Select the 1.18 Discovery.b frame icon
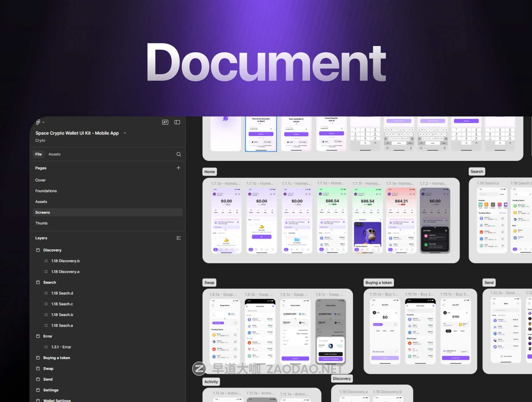 pyautogui.click(x=46, y=261)
